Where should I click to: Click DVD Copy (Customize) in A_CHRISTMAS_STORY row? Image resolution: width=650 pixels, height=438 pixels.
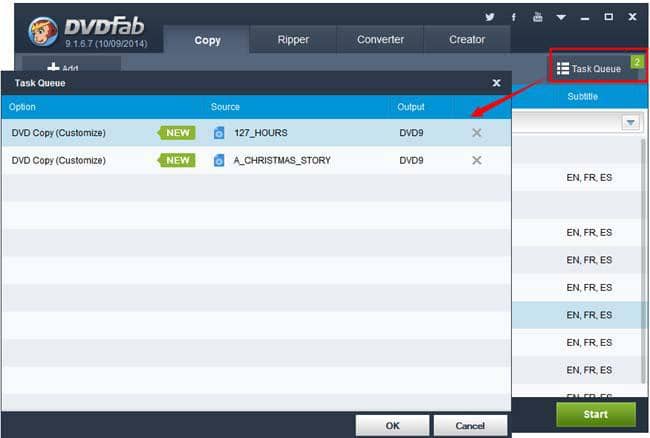pos(58,160)
